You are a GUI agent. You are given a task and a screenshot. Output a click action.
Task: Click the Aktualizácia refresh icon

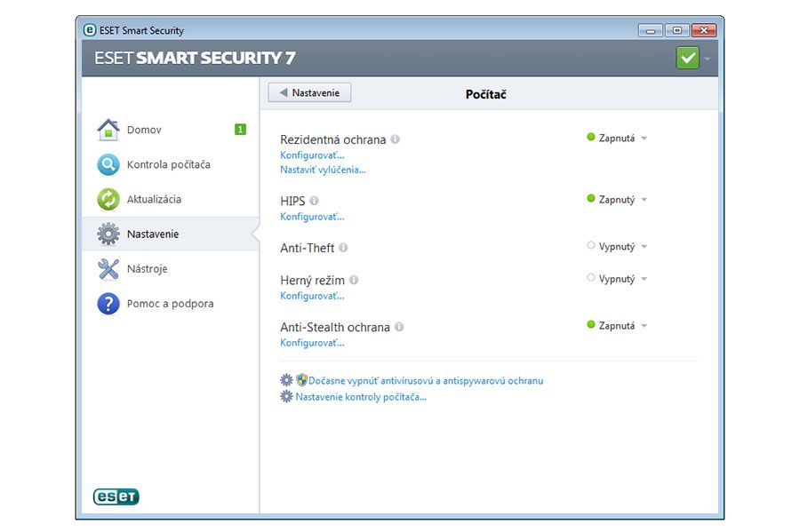tap(108, 199)
